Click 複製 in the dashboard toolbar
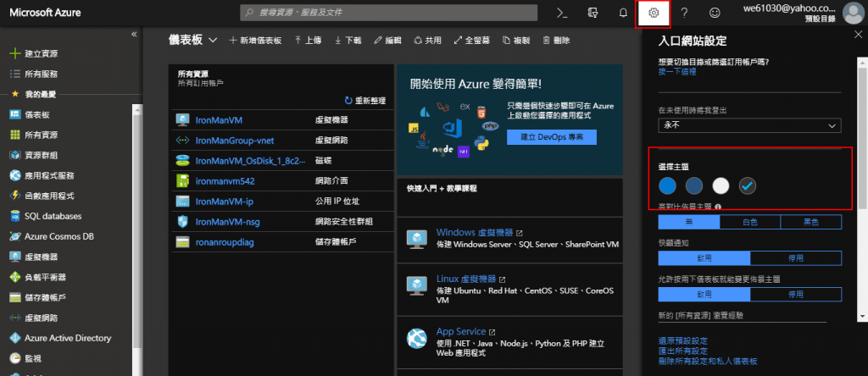Viewport: 868px width, 376px height. click(x=516, y=41)
